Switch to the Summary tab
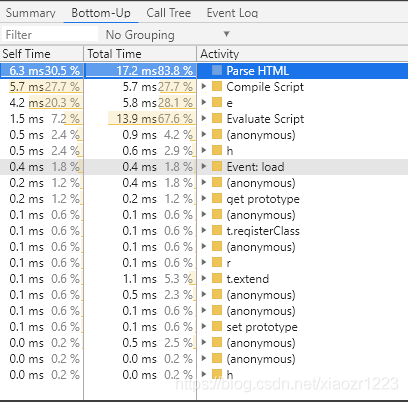The width and height of the screenshot is (408, 402). coord(31,13)
